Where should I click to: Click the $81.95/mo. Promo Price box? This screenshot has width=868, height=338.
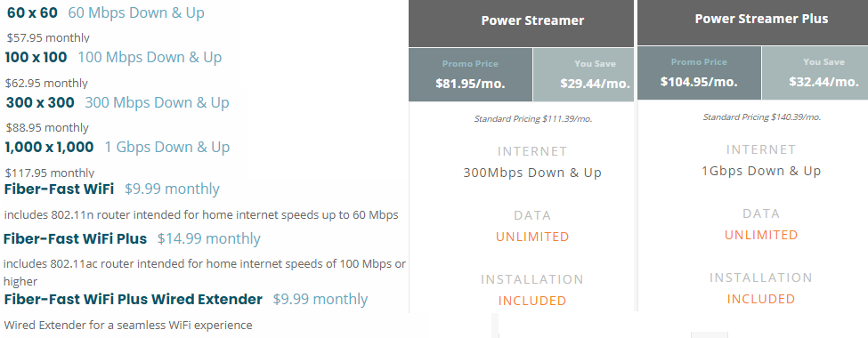(471, 75)
